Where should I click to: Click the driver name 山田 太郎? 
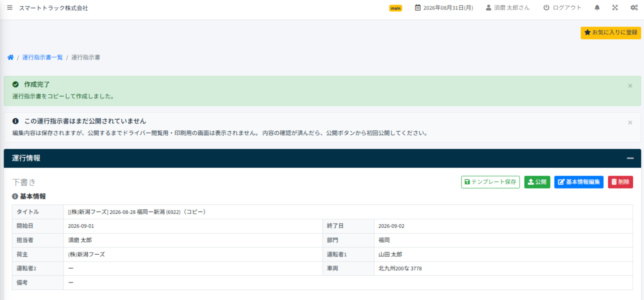coord(390,254)
